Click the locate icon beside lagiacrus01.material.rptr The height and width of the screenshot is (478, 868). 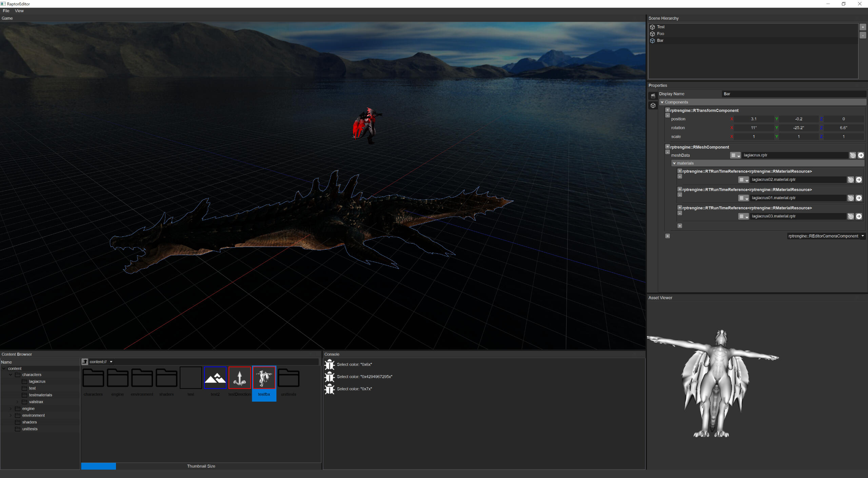[851, 198]
